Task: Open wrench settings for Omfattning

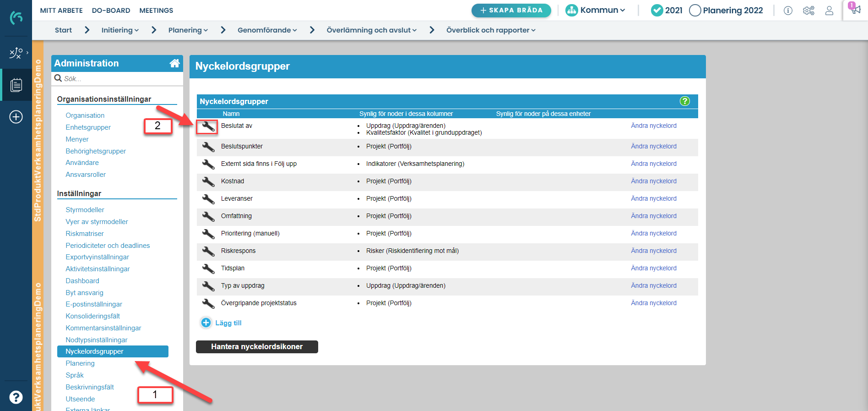Action: (208, 217)
